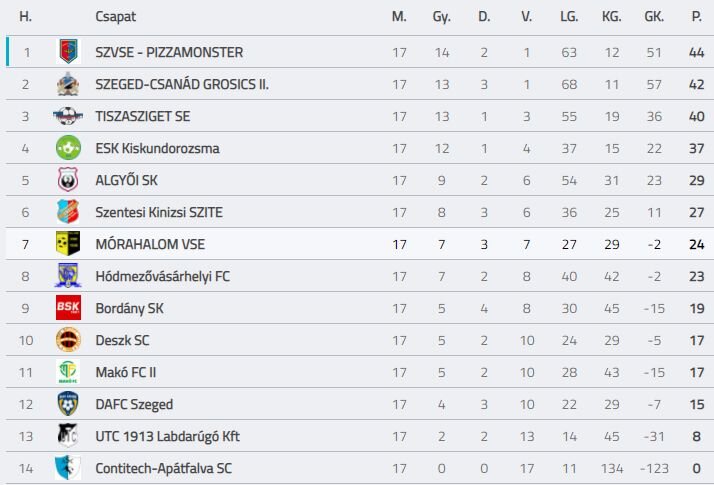Click the Szeged-Csanád Grosics II. team logo
The height and width of the screenshot is (485, 714).
[x=68, y=84]
